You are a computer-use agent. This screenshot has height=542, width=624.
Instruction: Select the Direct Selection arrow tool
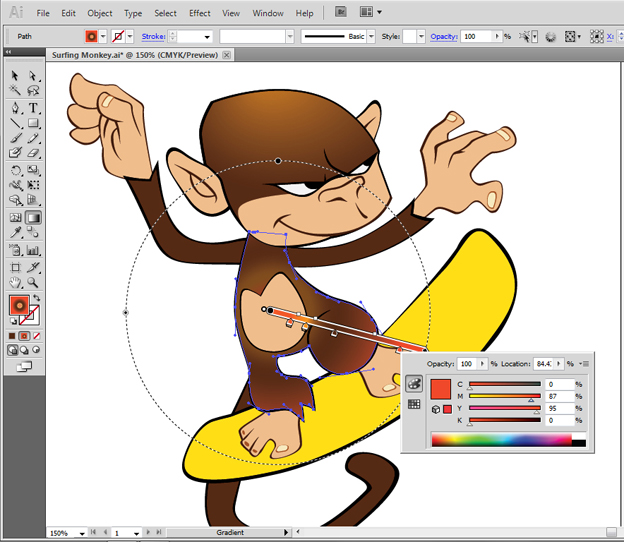click(33, 76)
